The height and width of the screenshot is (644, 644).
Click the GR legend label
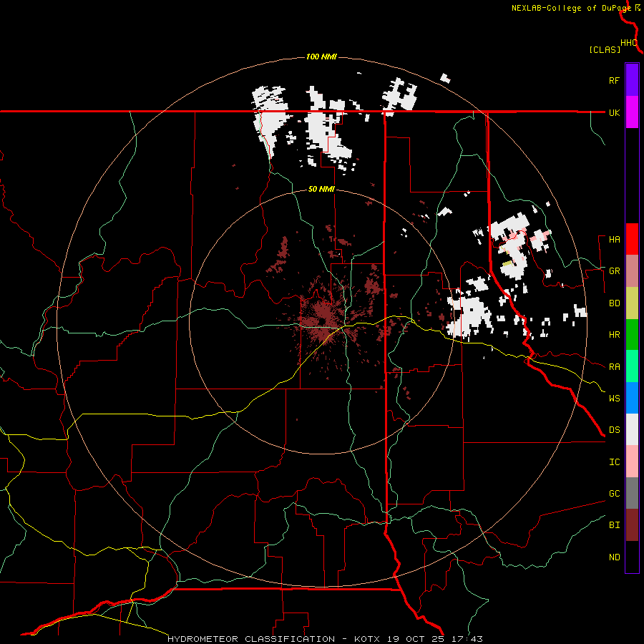pyautogui.click(x=614, y=271)
